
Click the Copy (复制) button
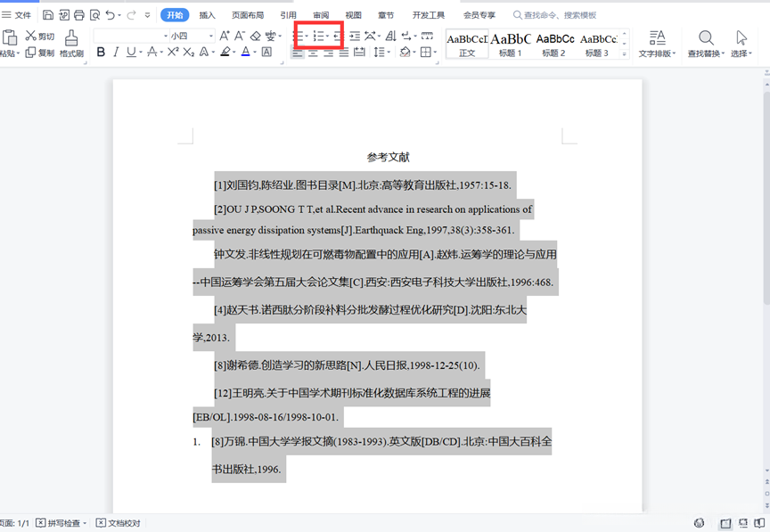40,52
